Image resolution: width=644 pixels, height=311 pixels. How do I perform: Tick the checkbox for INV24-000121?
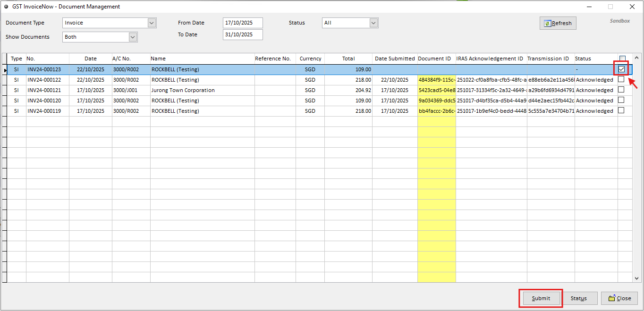pos(621,90)
